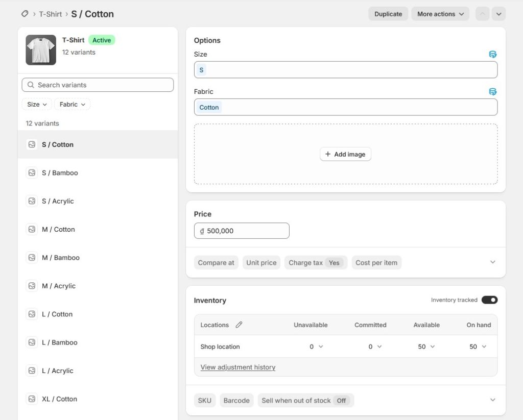Image resolution: width=523 pixels, height=420 pixels.
Task: Click the pencil icon to edit Locations
Action: tap(239, 325)
